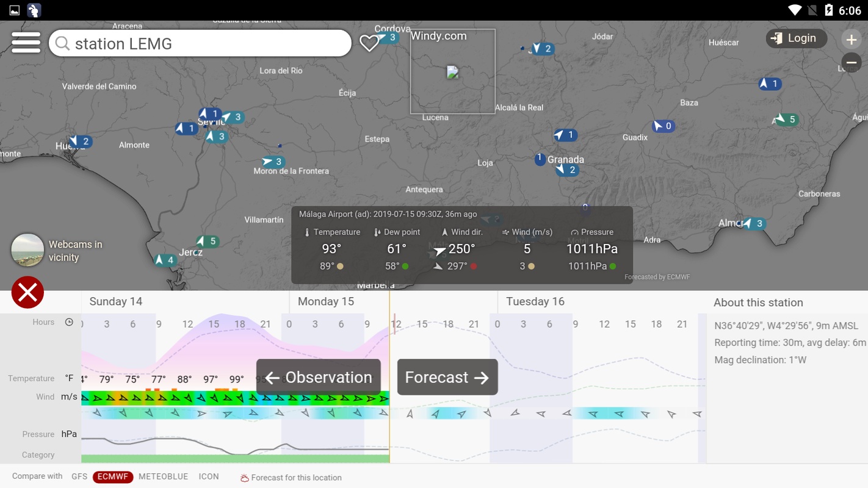The image size is (868, 488).
Task: Select wind marker near Huelva showing 2
Action: [81, 142]
